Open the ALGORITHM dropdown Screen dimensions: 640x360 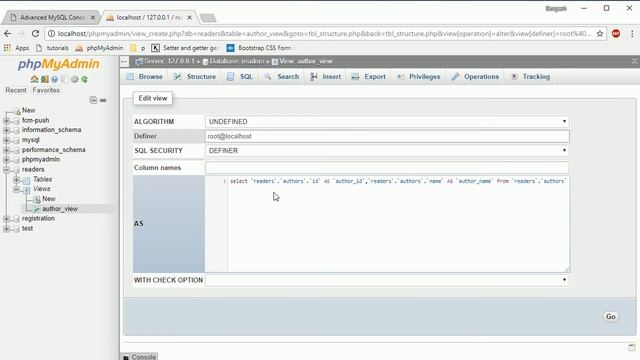(x=387, y=122)
